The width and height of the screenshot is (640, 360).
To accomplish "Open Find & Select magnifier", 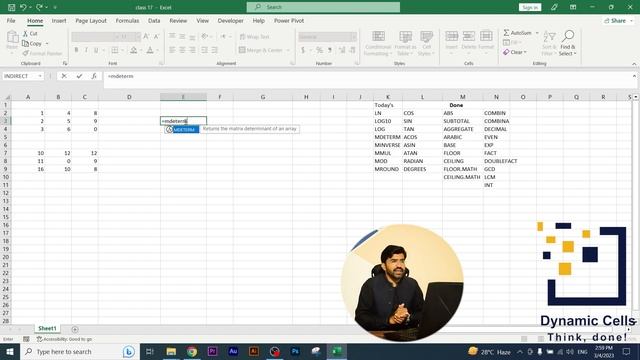I will (x=568, y=36).
